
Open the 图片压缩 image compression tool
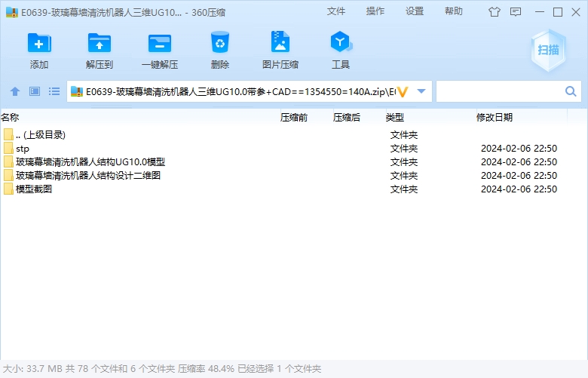tap(280, 42)
